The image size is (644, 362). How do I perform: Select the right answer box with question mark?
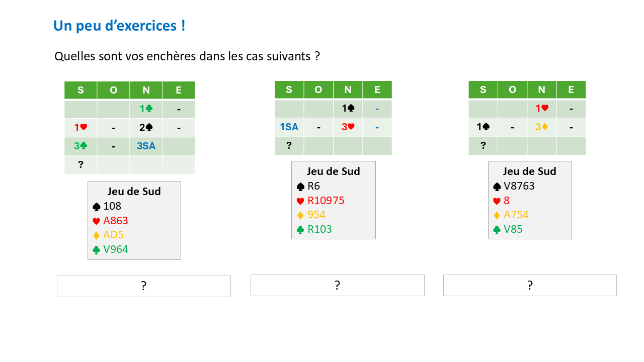[x=530, y=285]
